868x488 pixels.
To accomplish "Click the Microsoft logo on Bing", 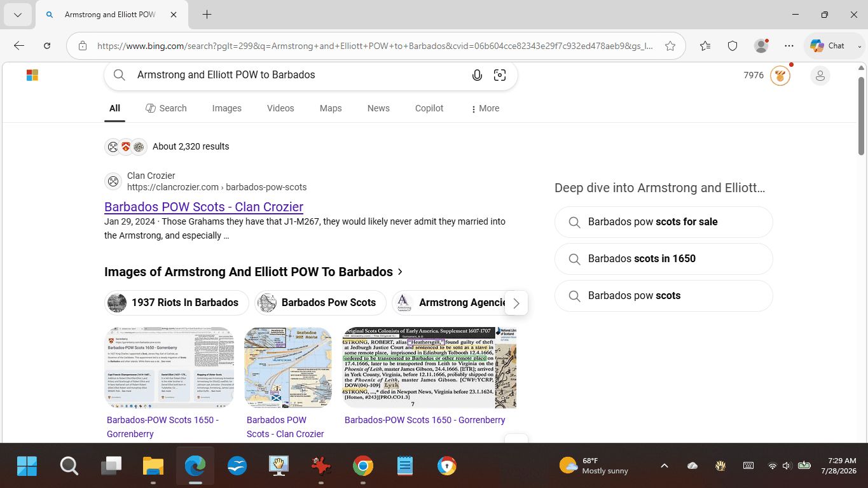I will point(32,75).
